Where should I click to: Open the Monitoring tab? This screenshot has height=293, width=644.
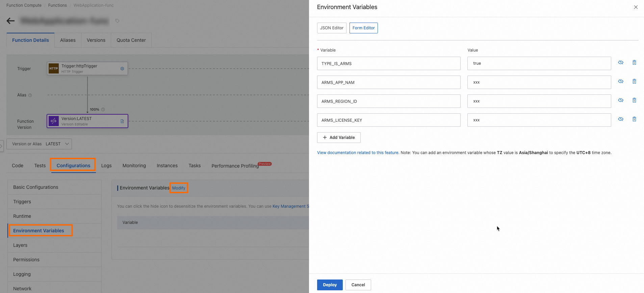click(x=134, y=166)
